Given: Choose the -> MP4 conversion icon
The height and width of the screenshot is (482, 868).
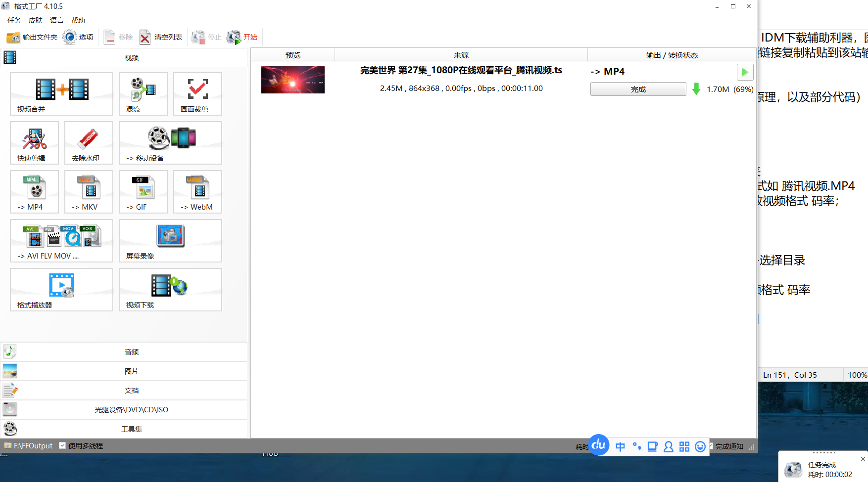Looking at the screenshot, I should (34, 191).
